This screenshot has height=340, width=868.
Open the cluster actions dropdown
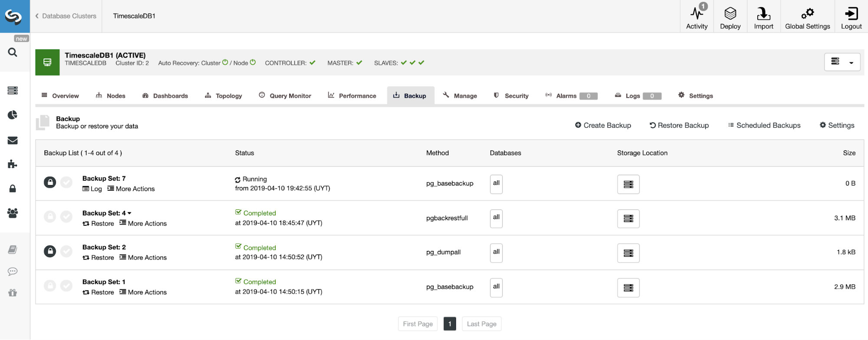coord(842,62)
